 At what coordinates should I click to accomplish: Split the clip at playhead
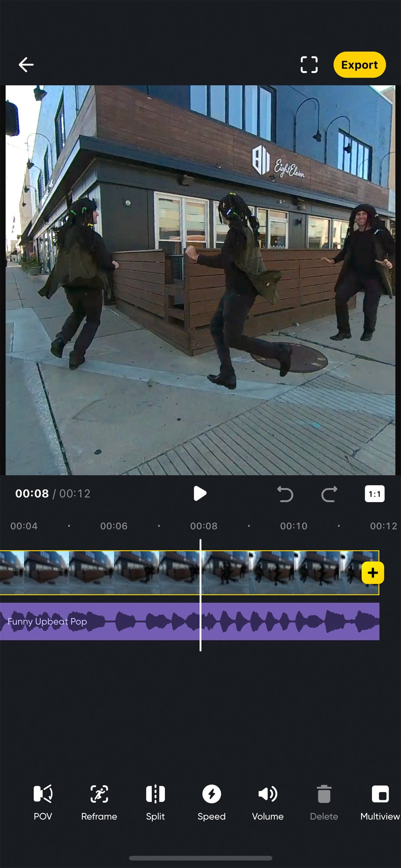(155, 802)
